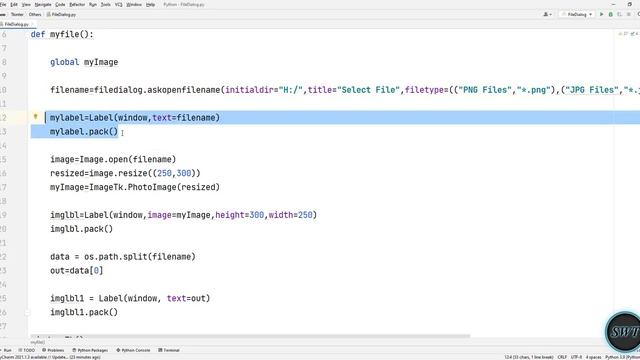Open the Run tool window
The width and height of the screenshot is (640, 360).
click(6, 350)
